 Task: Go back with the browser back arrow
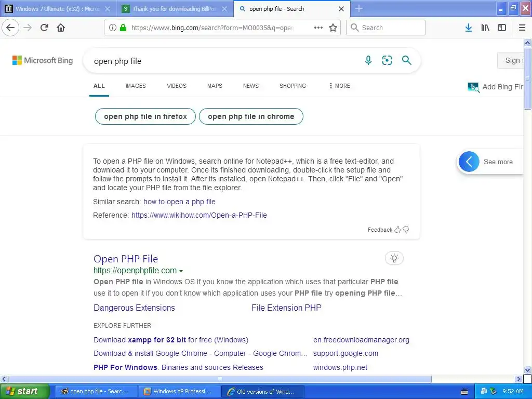point(10,28)
